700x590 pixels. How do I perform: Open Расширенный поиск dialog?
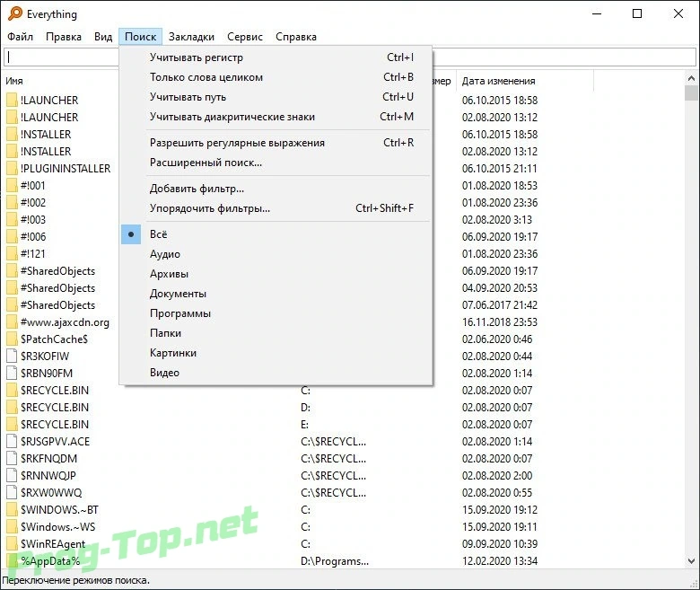pyautogui.click(x=276, y=163)
